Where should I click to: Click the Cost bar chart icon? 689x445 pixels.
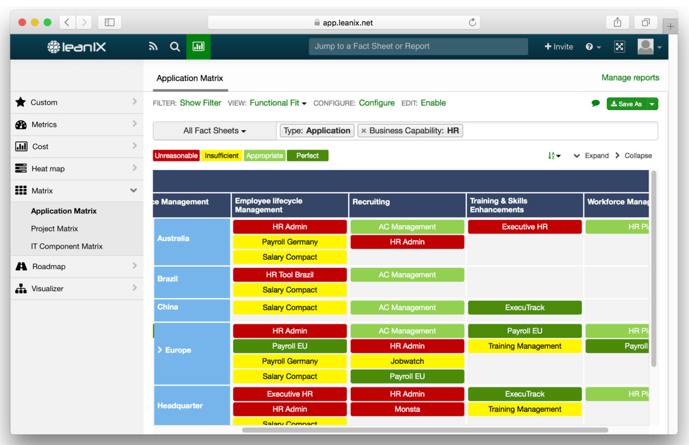21,146
